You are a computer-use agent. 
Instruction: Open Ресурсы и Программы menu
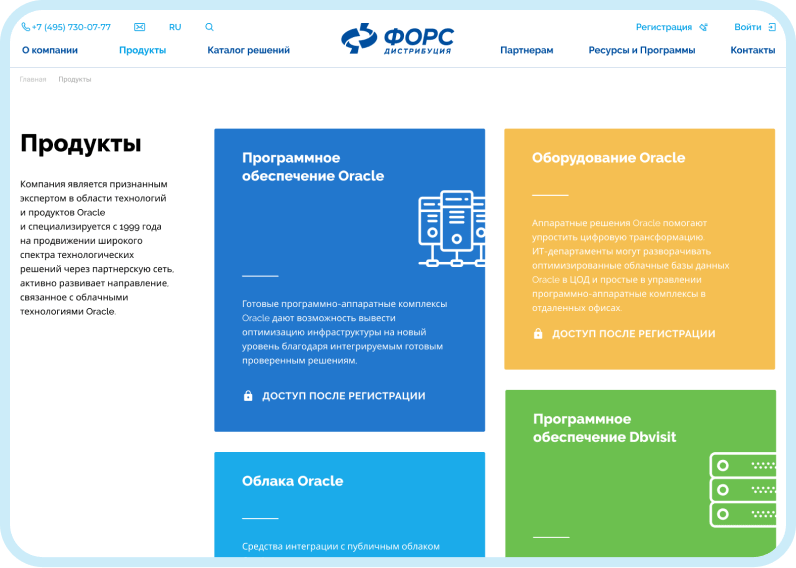[x=642, y=50]
